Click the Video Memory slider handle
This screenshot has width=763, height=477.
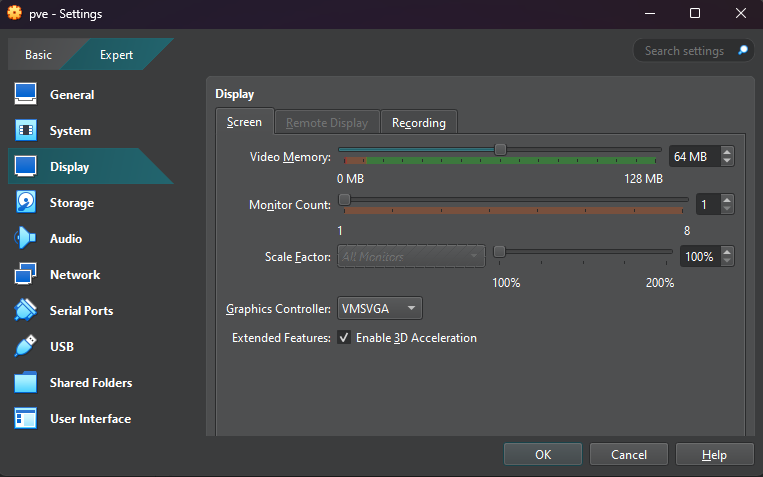pos(500,150)
